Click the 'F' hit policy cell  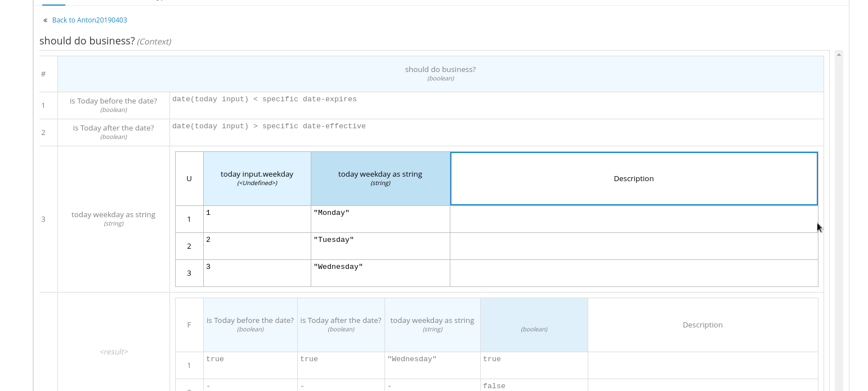pos(189,325)
